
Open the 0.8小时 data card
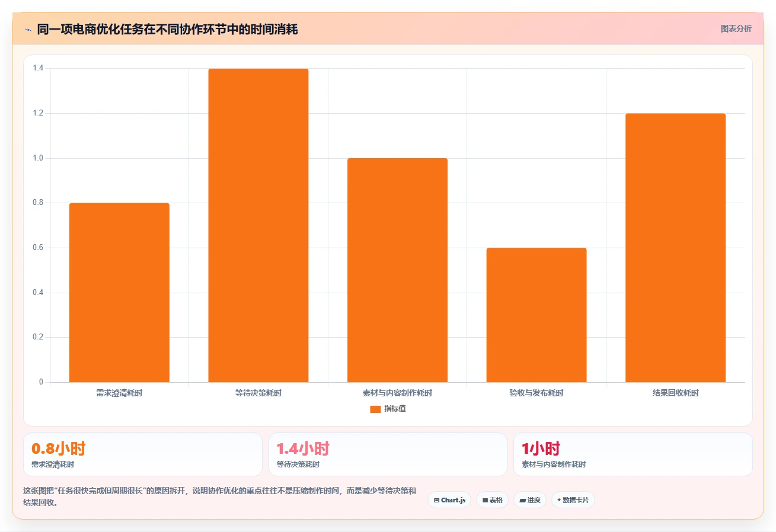pos(143,454)
